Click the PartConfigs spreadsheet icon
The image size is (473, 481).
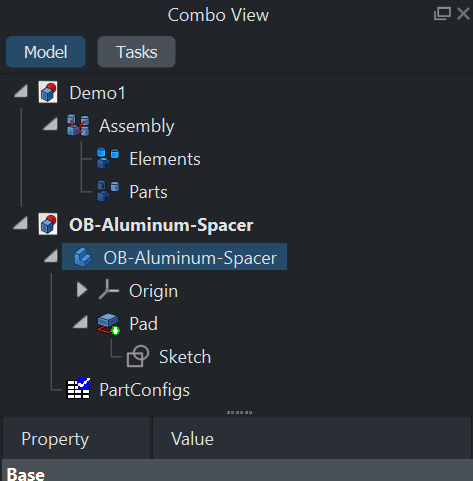(x=78, y=388)
